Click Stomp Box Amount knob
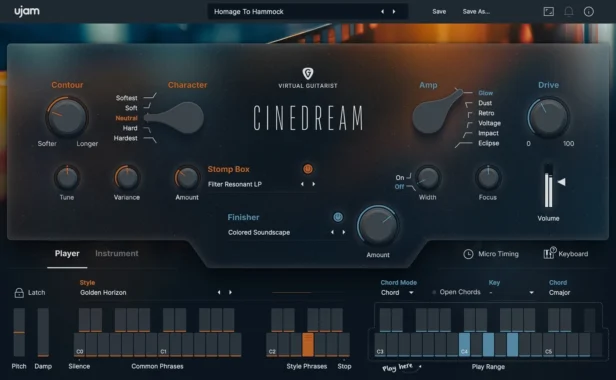 click(187, 178)
